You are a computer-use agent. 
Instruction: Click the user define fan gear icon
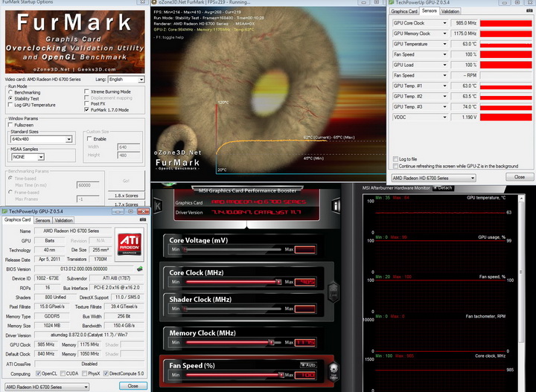click(x=334, y=372)
